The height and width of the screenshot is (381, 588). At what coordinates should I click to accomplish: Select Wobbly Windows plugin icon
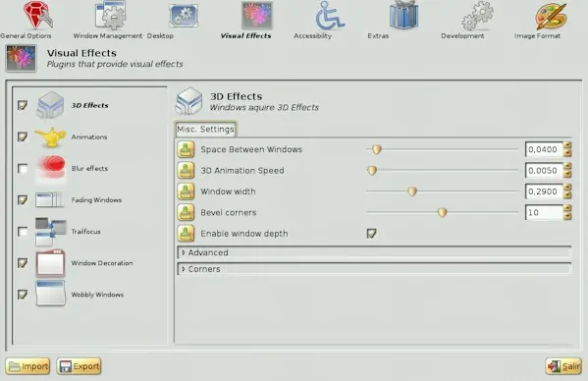[x=50, y=295]
